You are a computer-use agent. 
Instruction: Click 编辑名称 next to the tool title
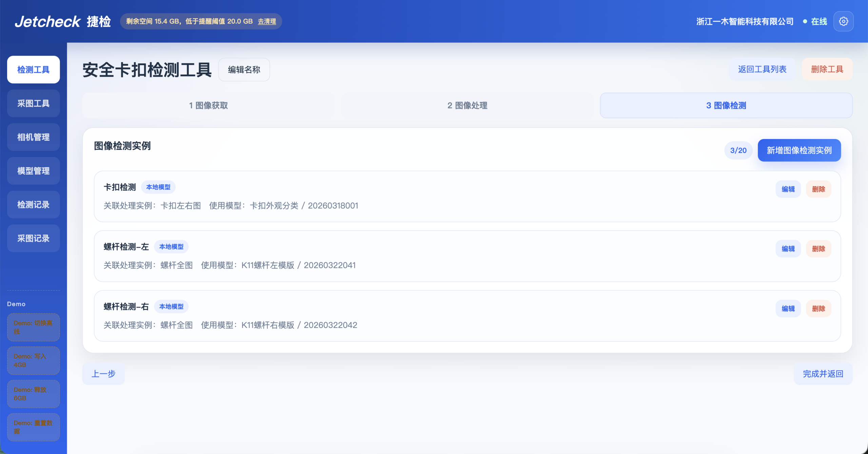244,70
